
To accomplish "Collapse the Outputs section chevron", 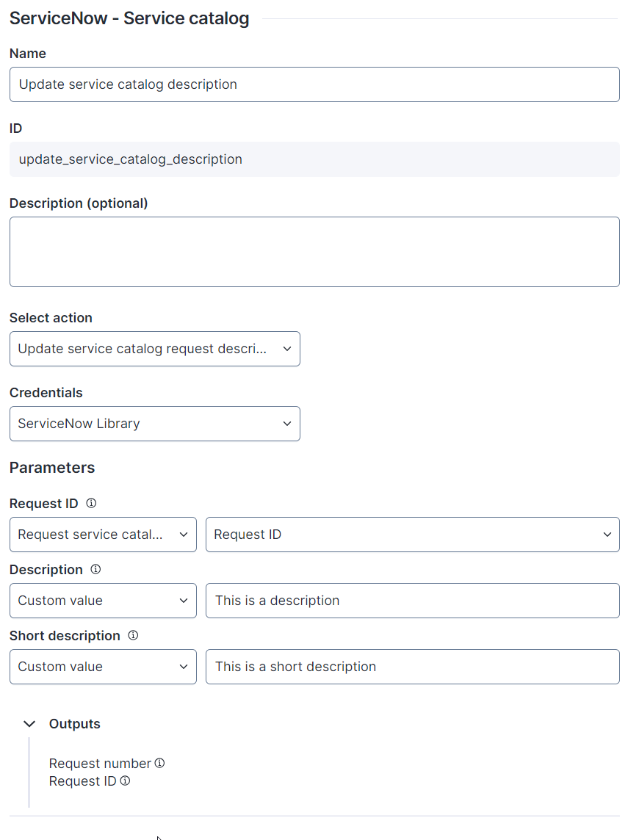I will pos(29,724).
